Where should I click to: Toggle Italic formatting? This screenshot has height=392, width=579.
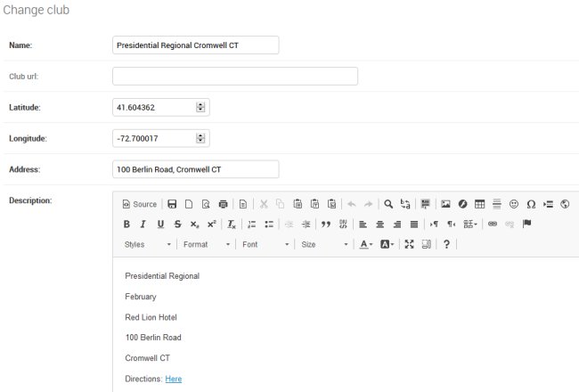[143, 225]
